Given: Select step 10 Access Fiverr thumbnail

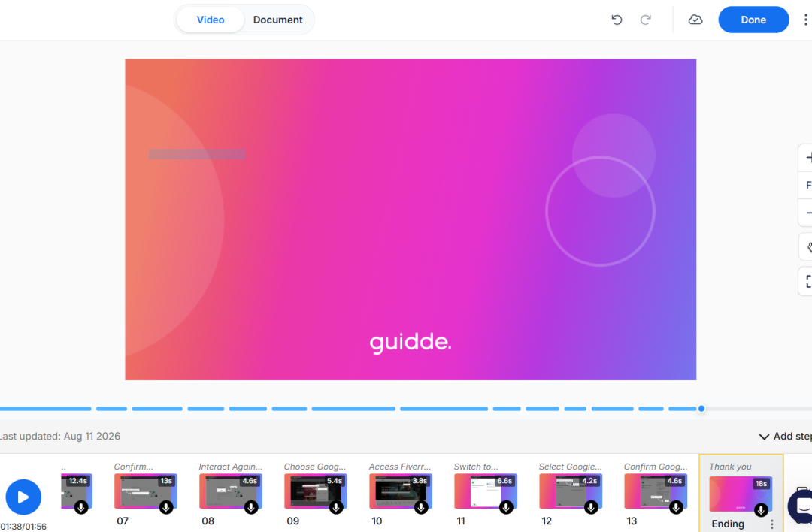Looking at the screenshot, I should coord(400,491).
